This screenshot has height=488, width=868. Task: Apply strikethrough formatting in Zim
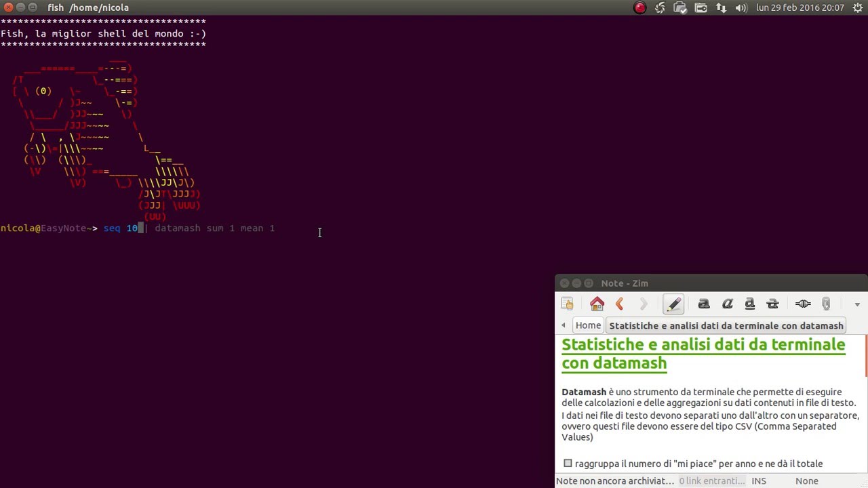point(772,304)
